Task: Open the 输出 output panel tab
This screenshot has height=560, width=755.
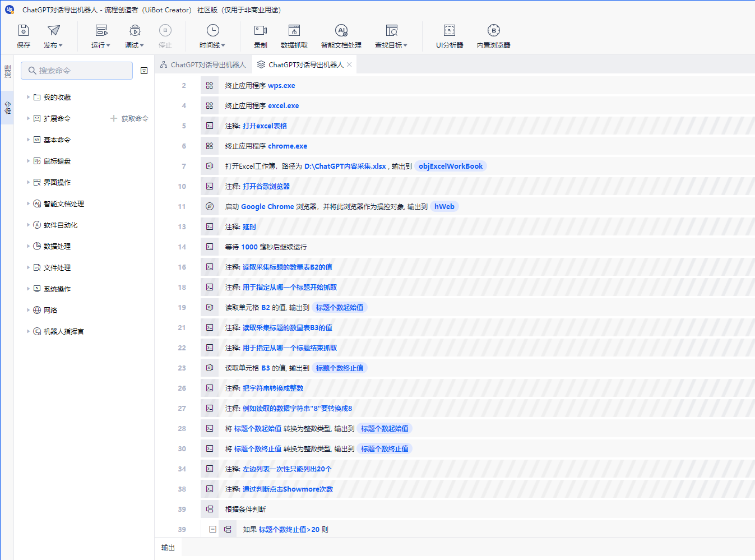Action: pos(168,548)
